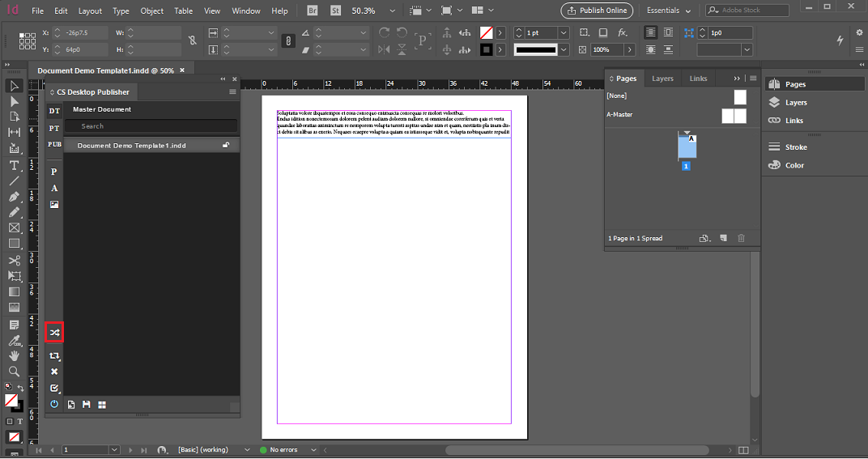Toggle constrain proportions for width and height

point(192,40)
